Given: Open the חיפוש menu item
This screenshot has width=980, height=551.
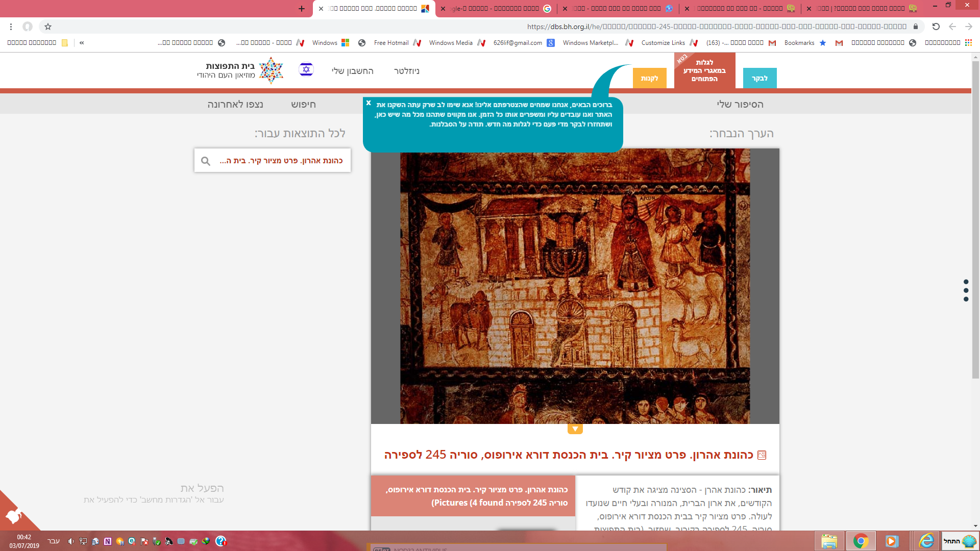Looking at the screenshot, I should click(303, 104).
